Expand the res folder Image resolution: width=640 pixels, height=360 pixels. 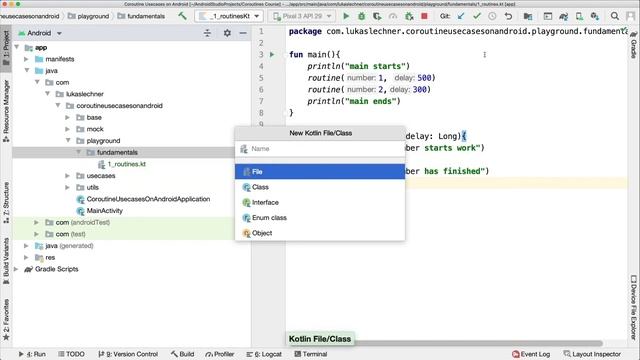[x=27, y=258]
